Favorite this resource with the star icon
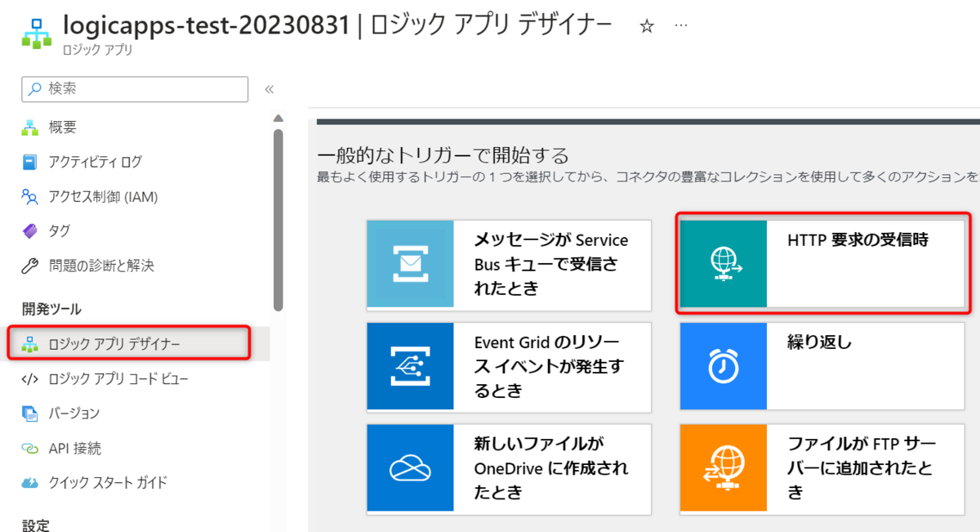Image resolution: width=980 pixels, height=532 pixels. (x=647, y=27)
